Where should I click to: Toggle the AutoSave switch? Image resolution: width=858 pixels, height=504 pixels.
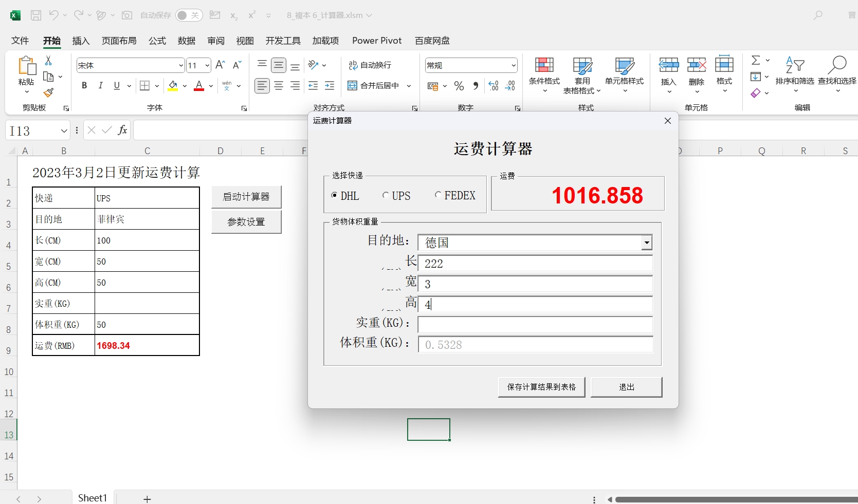(189, 15)
